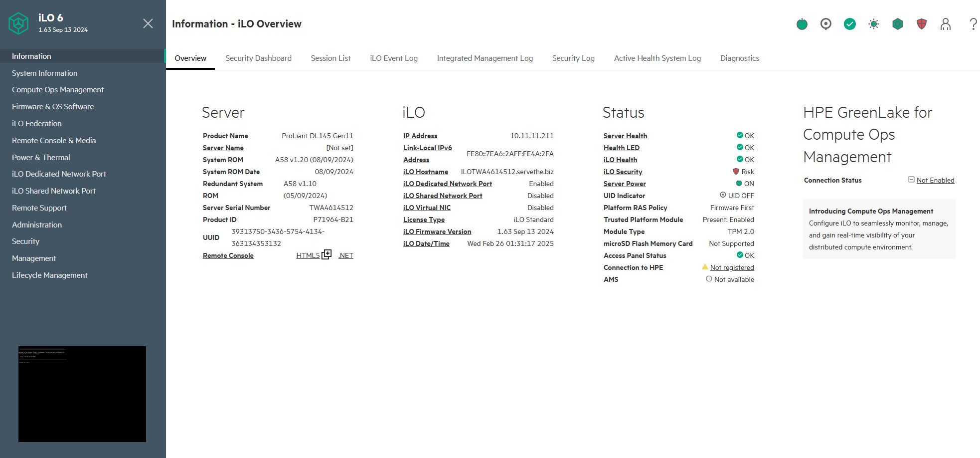The height and width of the screenshot is (458, 980).
Task: Select the Overview tab
Action: 190,58
